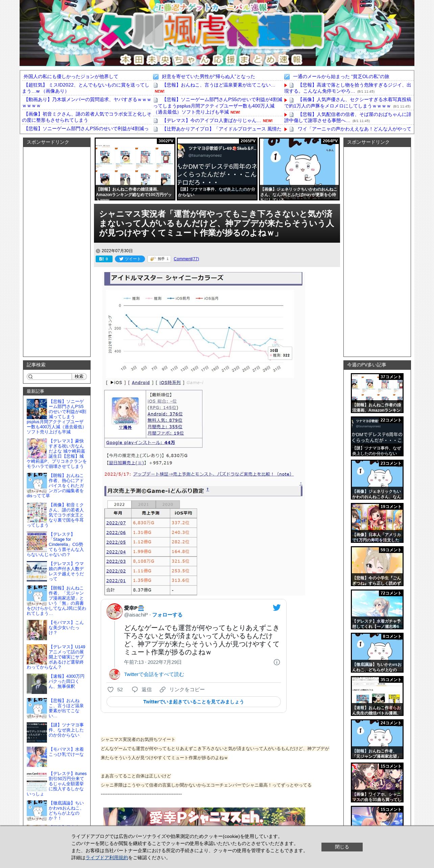434x868 pixels.
Task: Click Twitterでいま起きていることを見てみましょう button
Action: pyautogui.click(x=193, y=702)
